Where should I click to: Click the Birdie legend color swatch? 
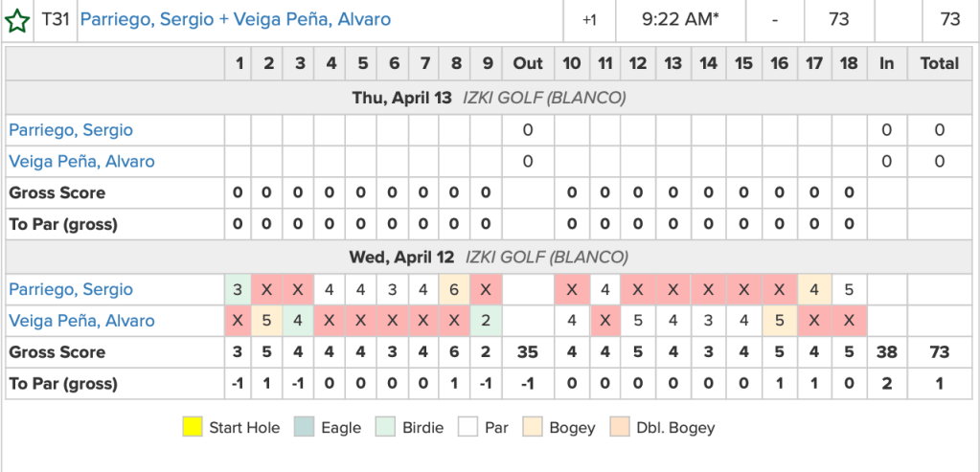click(x=385, y=427)
